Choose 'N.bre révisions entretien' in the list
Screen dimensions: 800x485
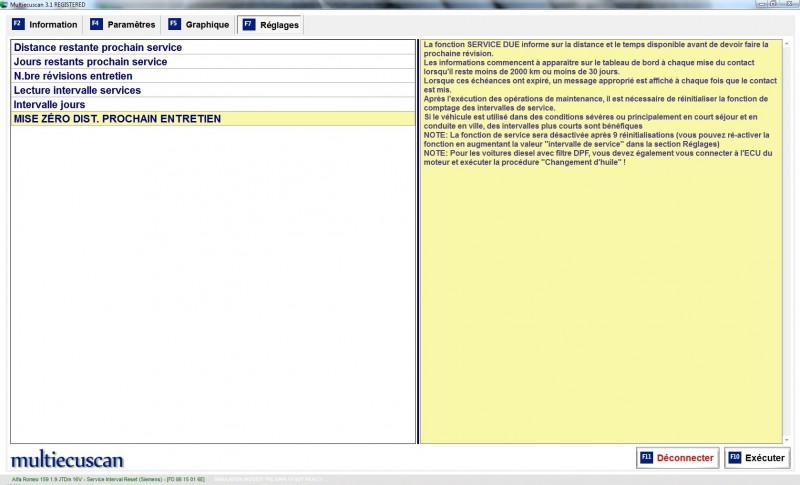(73, 76)
